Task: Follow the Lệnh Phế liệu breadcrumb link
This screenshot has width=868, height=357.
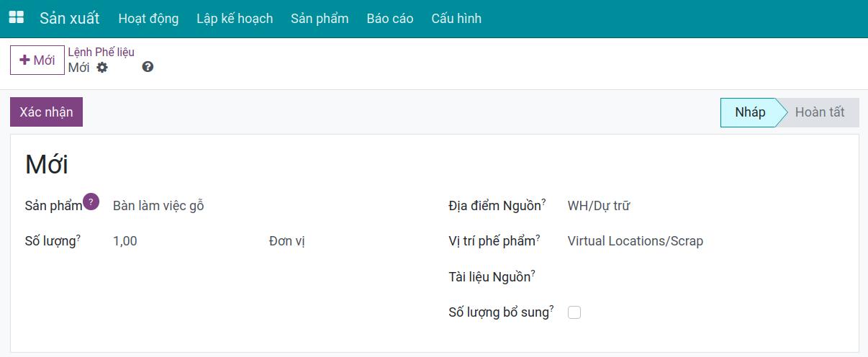Action: click(x=101, y=52)
